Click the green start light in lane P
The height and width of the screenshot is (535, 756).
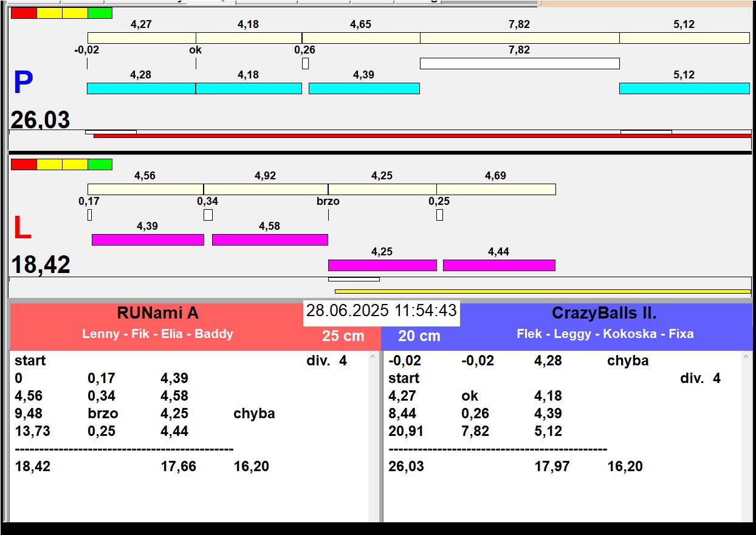[100, 13]
